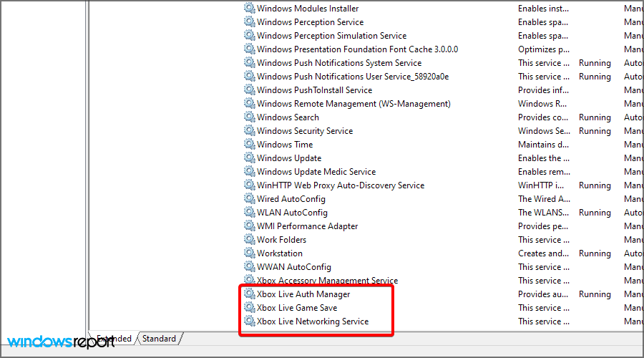Select the Windows Time service name

285,145
